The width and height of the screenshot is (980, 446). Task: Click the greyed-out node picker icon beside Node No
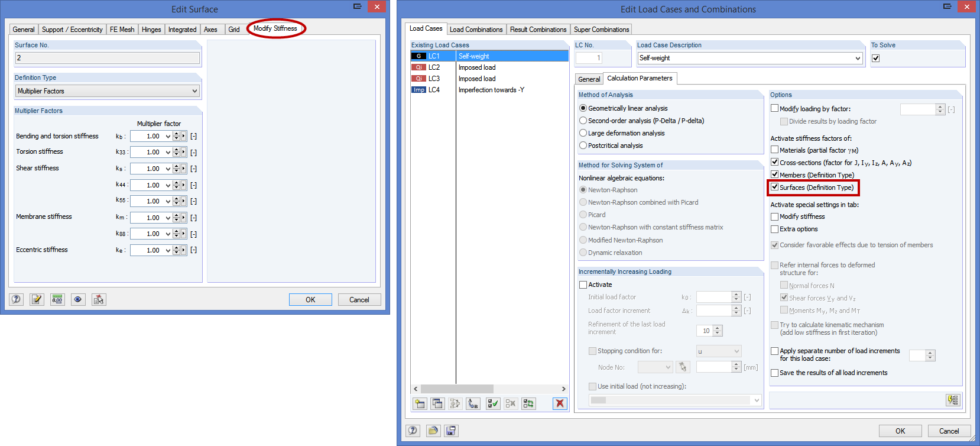(683, 367)
